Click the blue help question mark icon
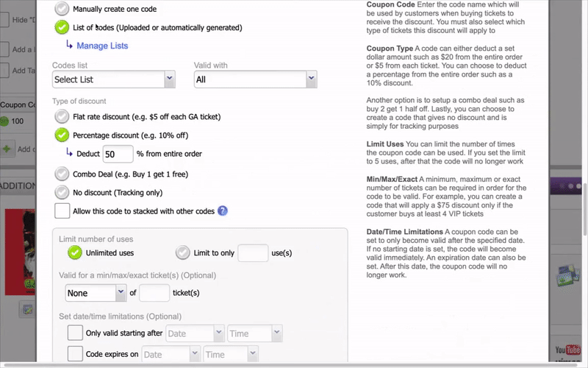588x368 pixels. [x=223, y=210]
